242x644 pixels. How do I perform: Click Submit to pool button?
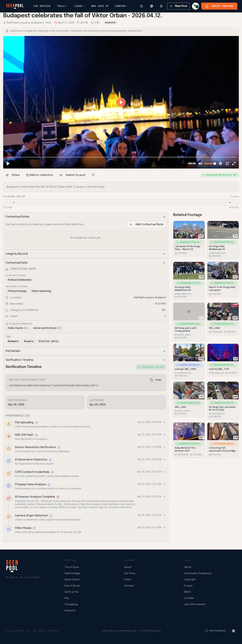click(73, 175)
